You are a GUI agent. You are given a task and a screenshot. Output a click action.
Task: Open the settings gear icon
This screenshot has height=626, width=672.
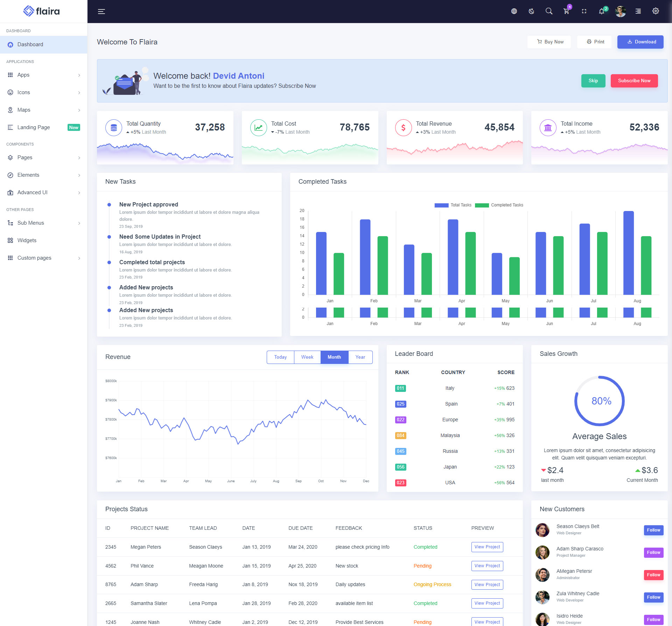(656, 11)
